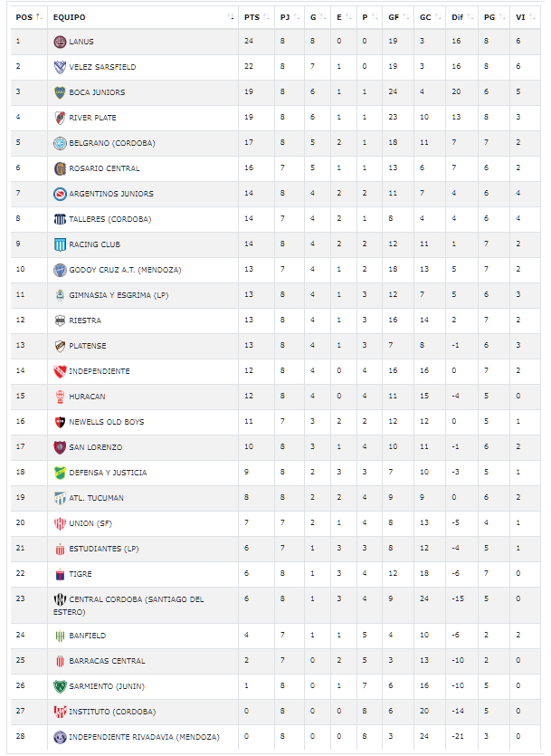Screen dimensions: 551x756
Task: Click the Velez Sarsfield club badge
Action: pos(60,67)
